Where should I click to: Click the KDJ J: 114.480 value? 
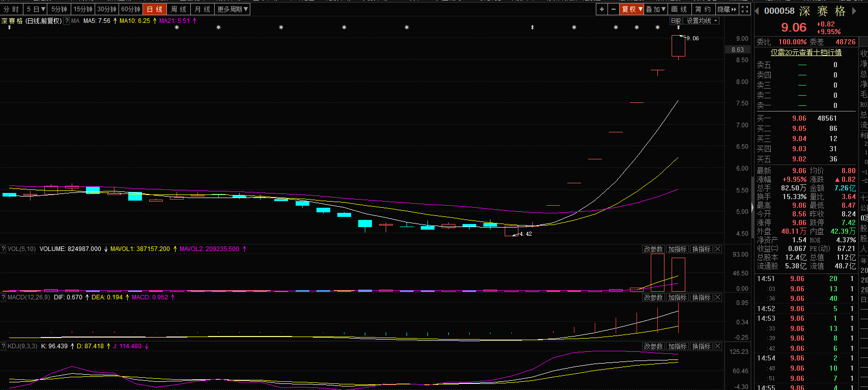tap(127, 346)
